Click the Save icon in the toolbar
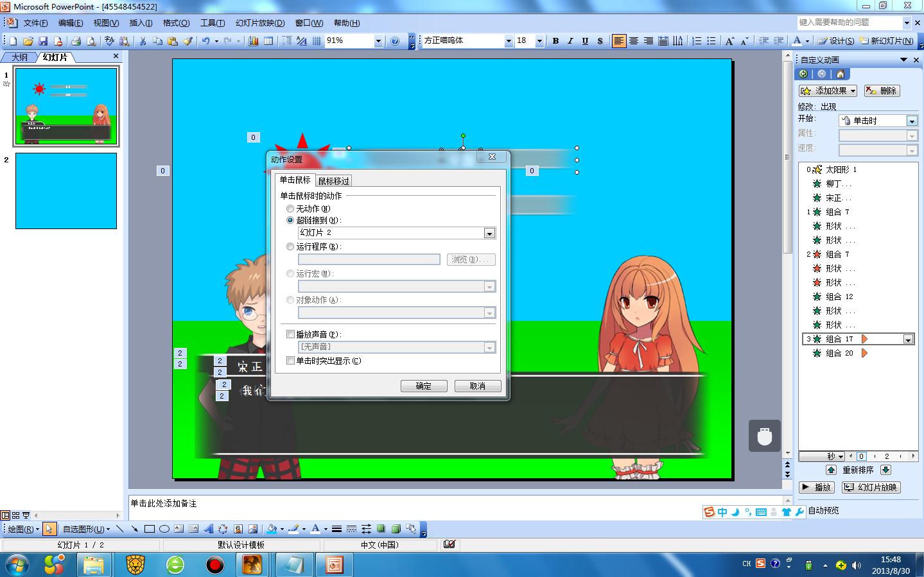Image resolution: width=924 pixels, height=577 pixels. 43,41
